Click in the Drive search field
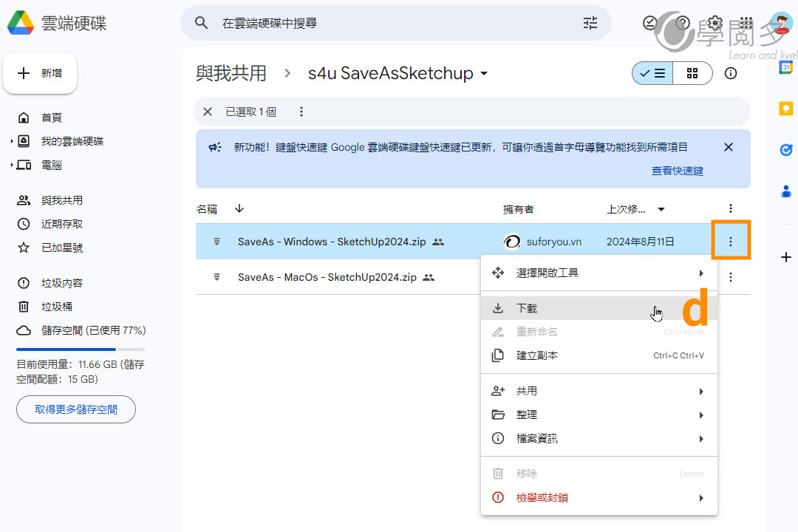 (397, 23)
